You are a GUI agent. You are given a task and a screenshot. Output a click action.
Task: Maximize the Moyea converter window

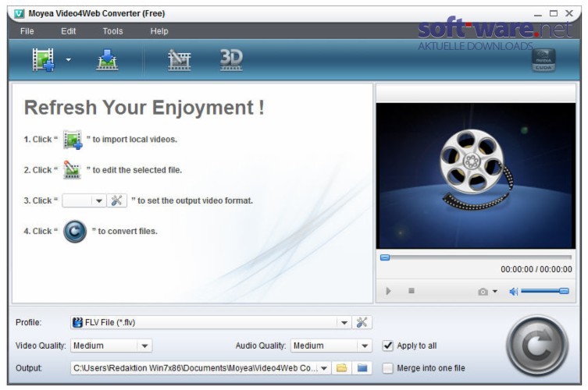pos(554,13)
